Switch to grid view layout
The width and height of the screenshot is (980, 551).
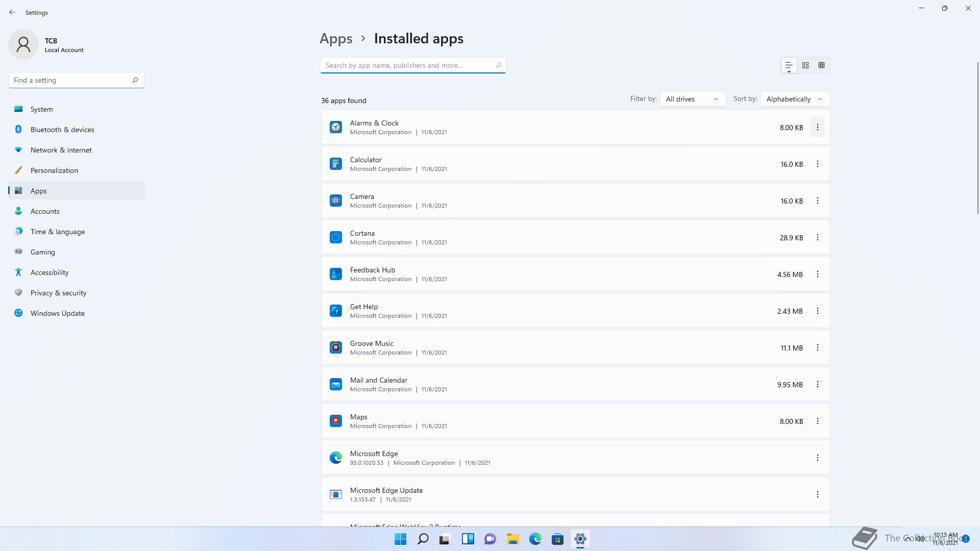(805, 65)
